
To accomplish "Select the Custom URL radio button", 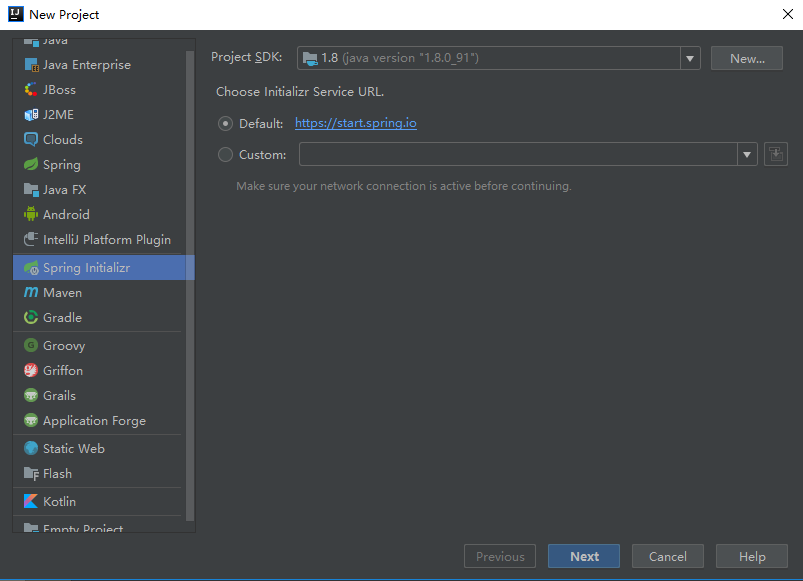I will click(225, 154).
